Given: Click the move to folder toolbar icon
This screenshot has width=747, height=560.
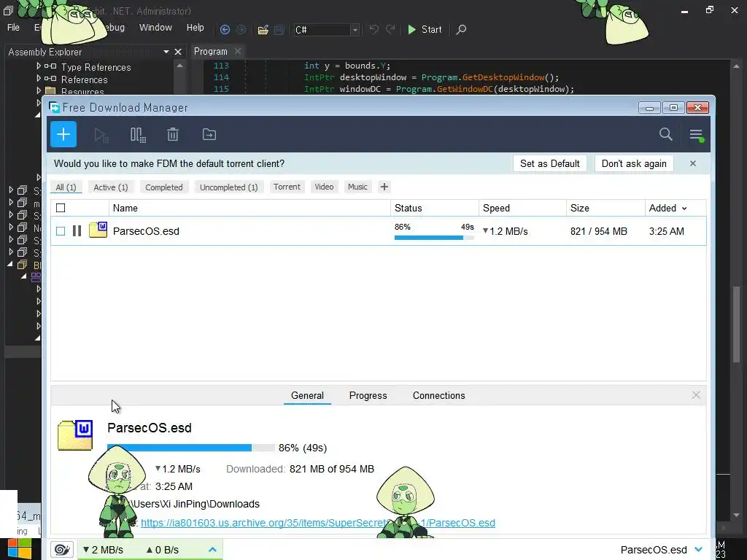Looking at the screenshot, I should 209,135.
